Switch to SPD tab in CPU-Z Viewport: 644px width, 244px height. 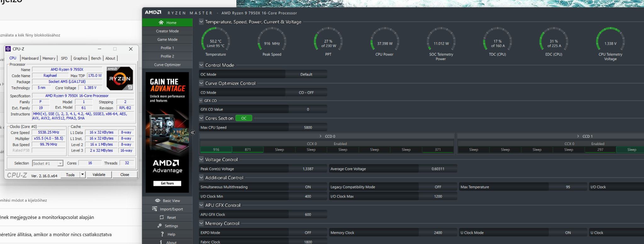(x=64, y=58)
